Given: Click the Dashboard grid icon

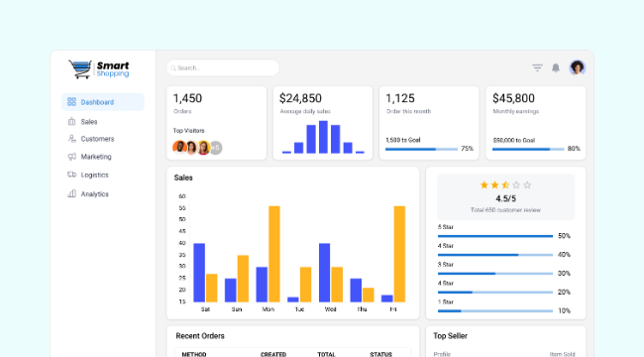Looking at the screenshot, I should pos(71,101).
